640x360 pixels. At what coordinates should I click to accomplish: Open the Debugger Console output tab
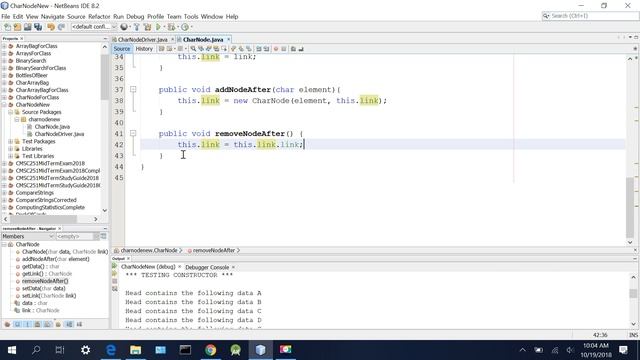207,267
